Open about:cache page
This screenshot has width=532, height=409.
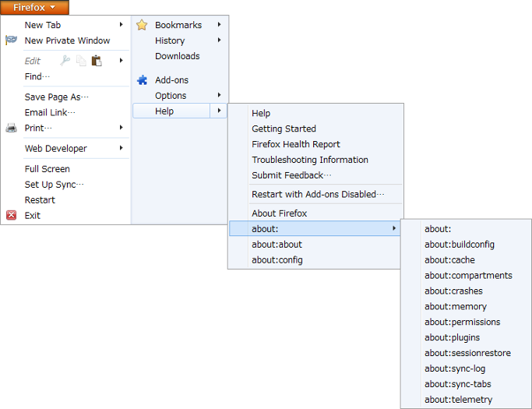tap(449, 260)
